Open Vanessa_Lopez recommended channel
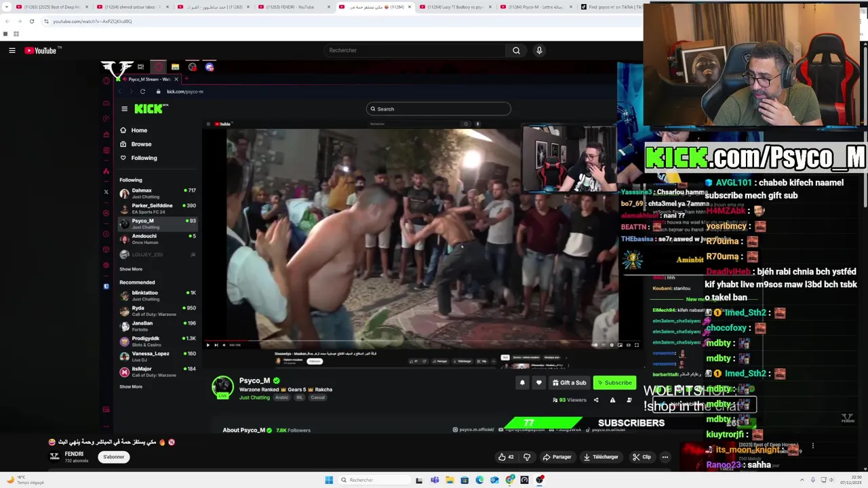Screen dimensions: 868x488 pyautogui.click(x=158, y=357)
